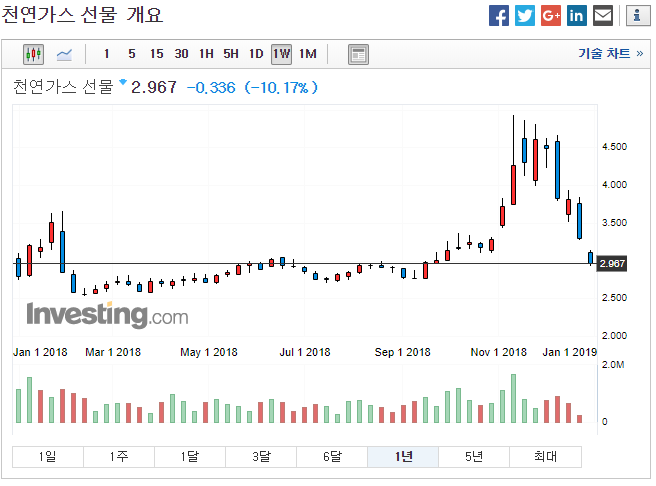
Task: Click May 1 2018 date label
Action: [x=209, y=352]
